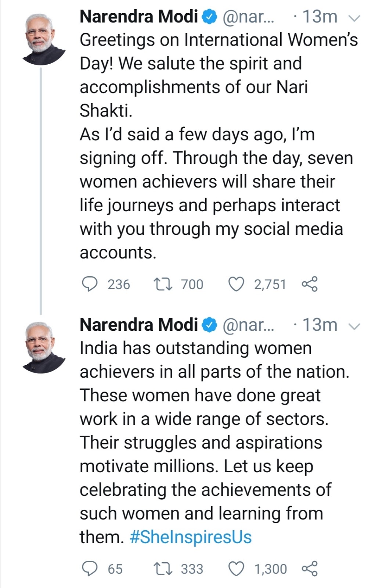The width and height of the screenshot is (375, 588).
Task: Share the International Women's Day tweet
Action: [309, 284]
